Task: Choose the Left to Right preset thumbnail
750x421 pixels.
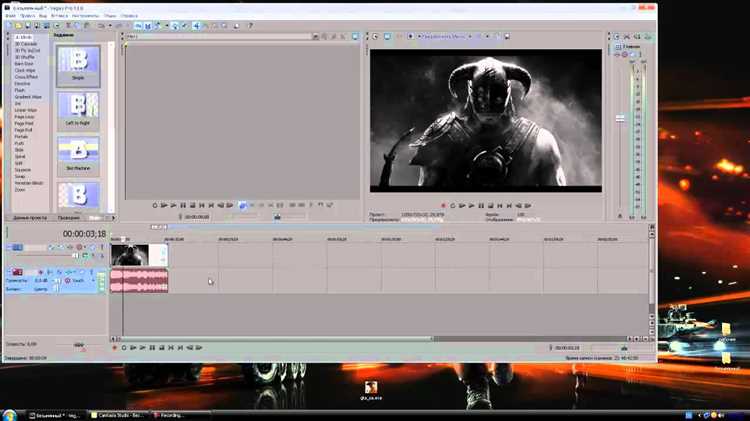Action: 78,110
